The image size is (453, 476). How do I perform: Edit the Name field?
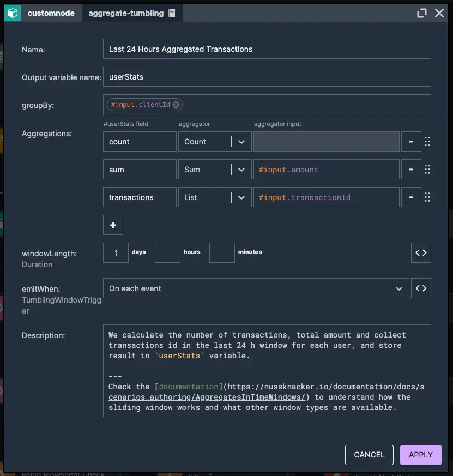pos(267,49)
